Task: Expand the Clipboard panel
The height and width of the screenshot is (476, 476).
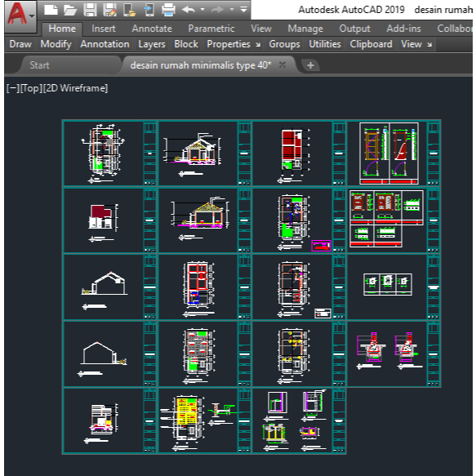Action: coord(371,44)
